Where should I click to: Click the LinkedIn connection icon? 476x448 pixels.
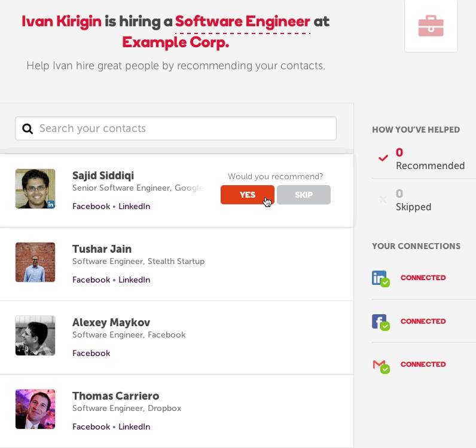(380, 278)
